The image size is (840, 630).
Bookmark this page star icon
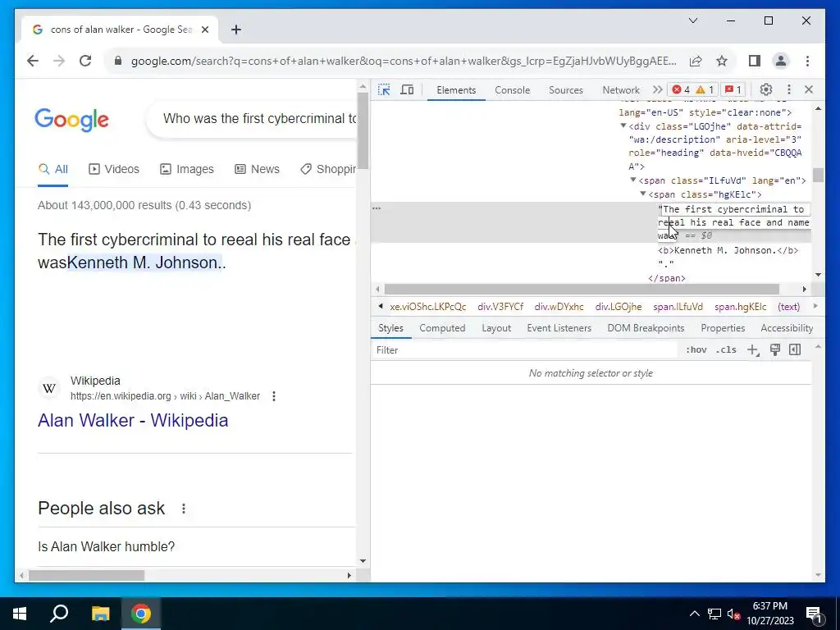(x=722, y=61)
